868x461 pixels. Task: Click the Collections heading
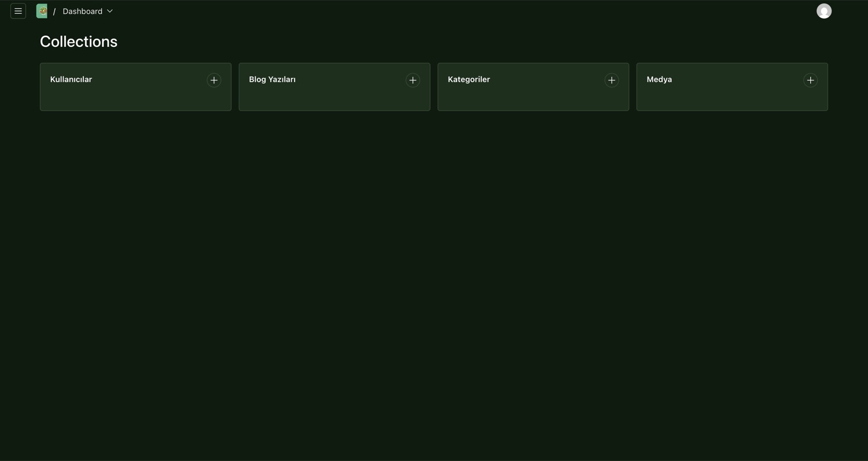pyautogui.click(x=79, y=42)
